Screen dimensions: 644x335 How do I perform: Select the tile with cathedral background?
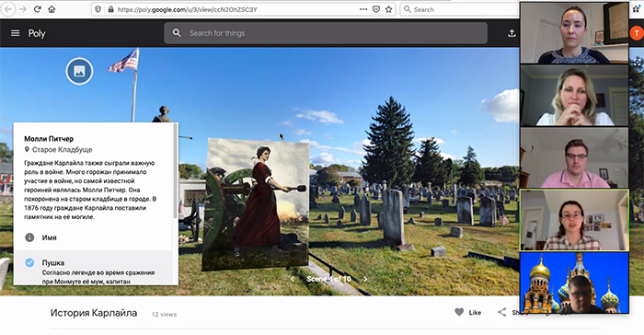click(x=574, y=283)
